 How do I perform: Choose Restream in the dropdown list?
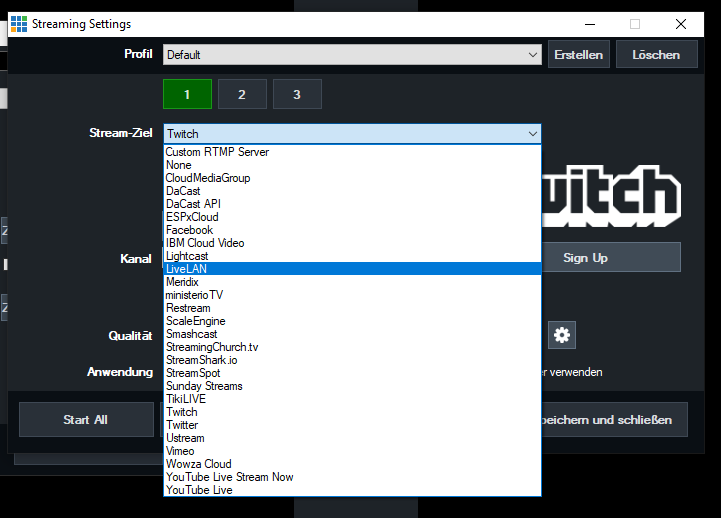pos(188,308)
